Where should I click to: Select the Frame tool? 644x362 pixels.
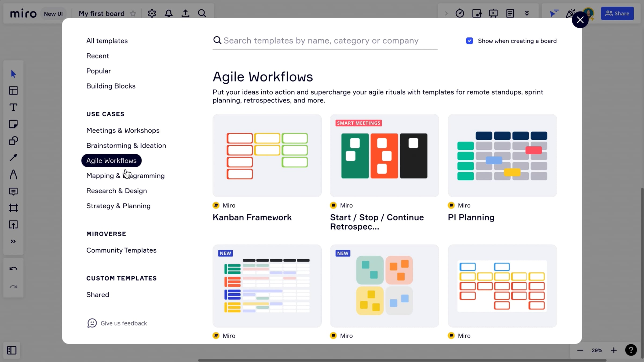point(13,208)
